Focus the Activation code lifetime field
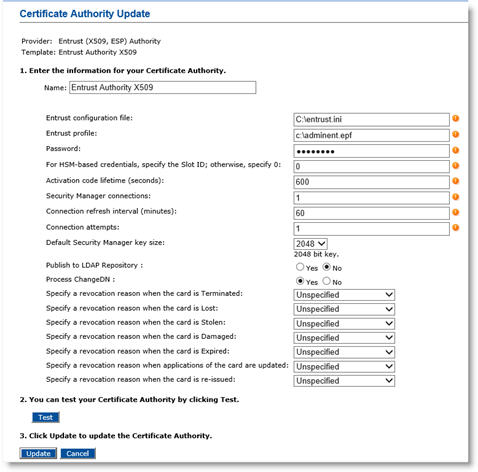The width and height of the screenshot is (478, 472). pyautogui.click(x=371, y=182)
